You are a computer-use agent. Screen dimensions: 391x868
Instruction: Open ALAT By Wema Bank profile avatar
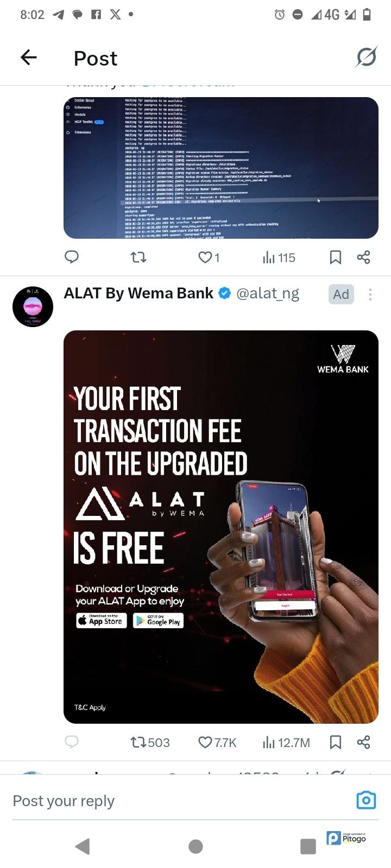(x=33, y=307)
